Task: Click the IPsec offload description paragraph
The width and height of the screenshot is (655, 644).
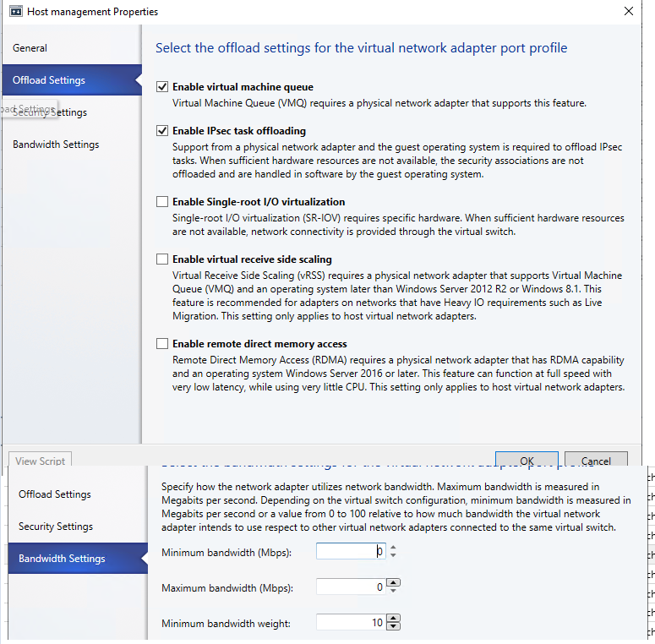Action: 397,161
